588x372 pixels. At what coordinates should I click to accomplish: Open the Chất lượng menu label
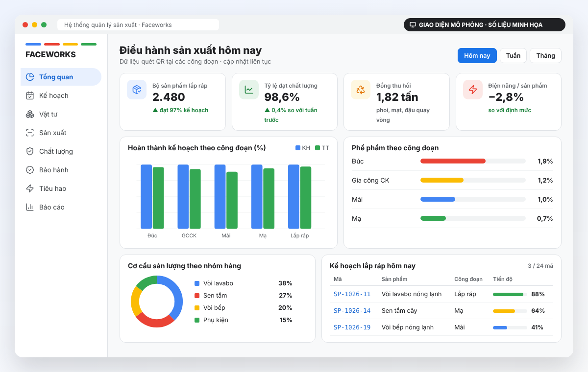pos(56,151)
